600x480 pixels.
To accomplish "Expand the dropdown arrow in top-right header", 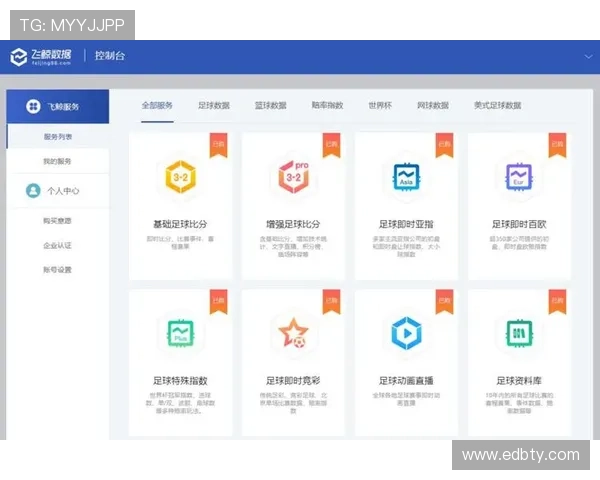I will pos(588,57).
